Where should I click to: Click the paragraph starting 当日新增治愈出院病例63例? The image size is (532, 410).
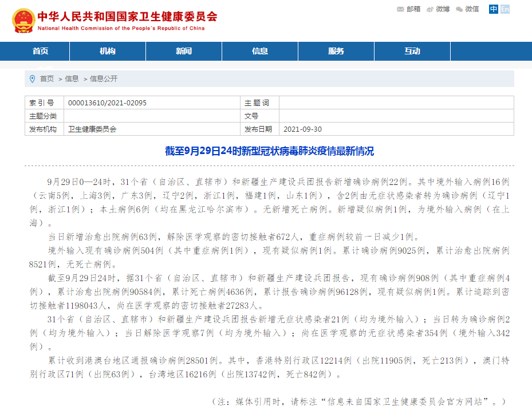234,236
